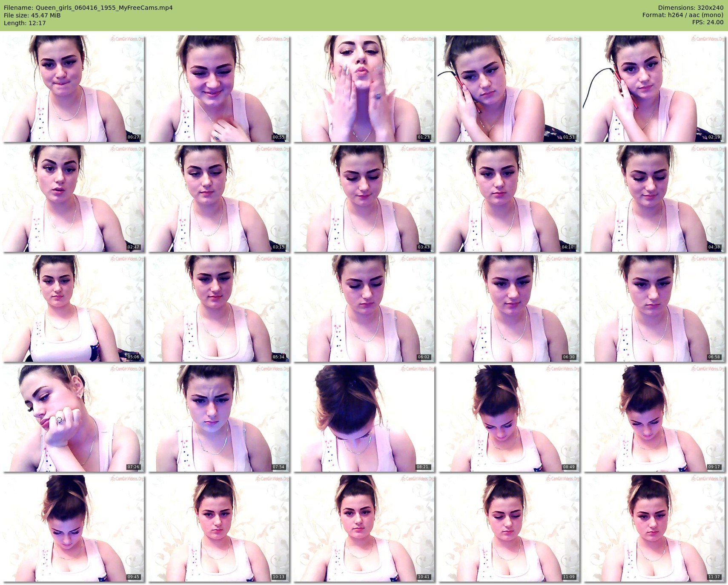This screenshot has width=728, height=585.
Task: Select the last frame at 11:37
Action: click(x=654, y=528)
